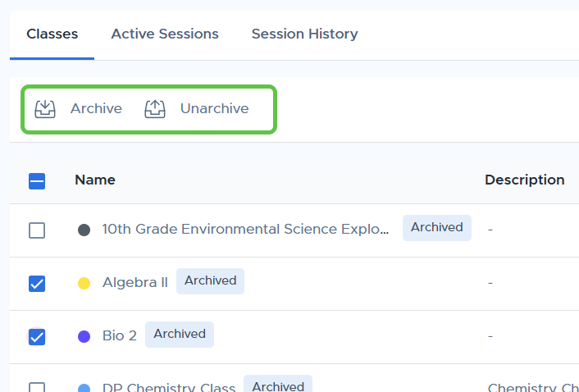Click the Unarchive inbox-up icon
Image resolution: width=579 pixels, height=392 pixels.
click(155, 109)
